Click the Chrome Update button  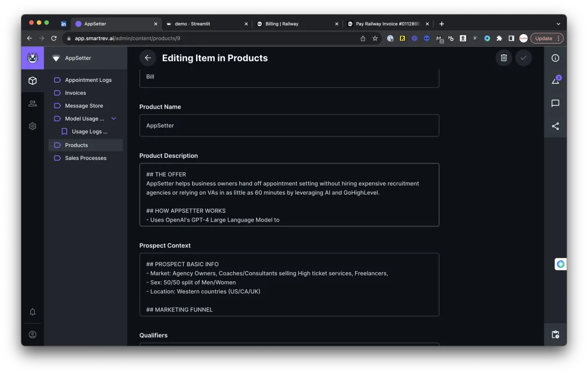click(x=543, y=38)
